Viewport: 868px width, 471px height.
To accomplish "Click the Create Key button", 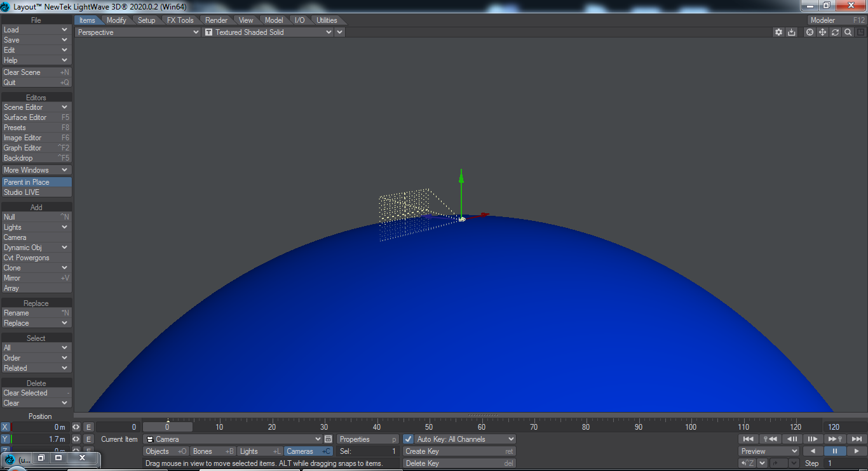I will pyautogui.click(x=459, y=451).
